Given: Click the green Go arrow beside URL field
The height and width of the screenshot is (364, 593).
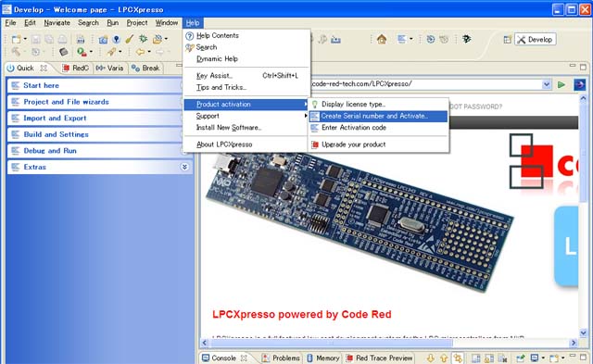Looking at the screenshot, I should point(561,84).
